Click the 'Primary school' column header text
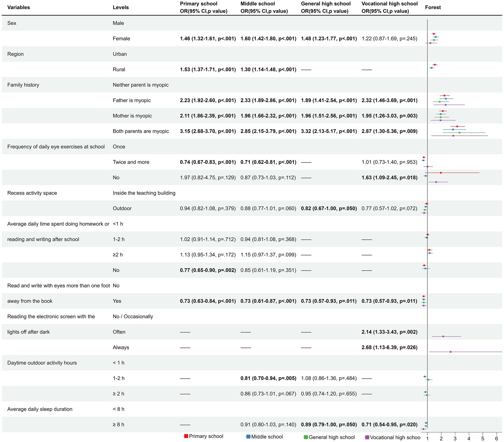This screenshot has width=504, height=442. [198, 4]
